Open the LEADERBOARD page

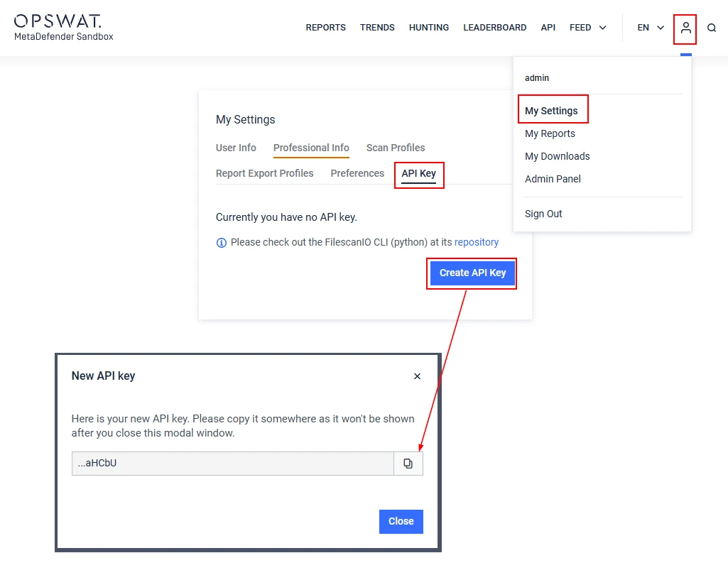point(494,28)
